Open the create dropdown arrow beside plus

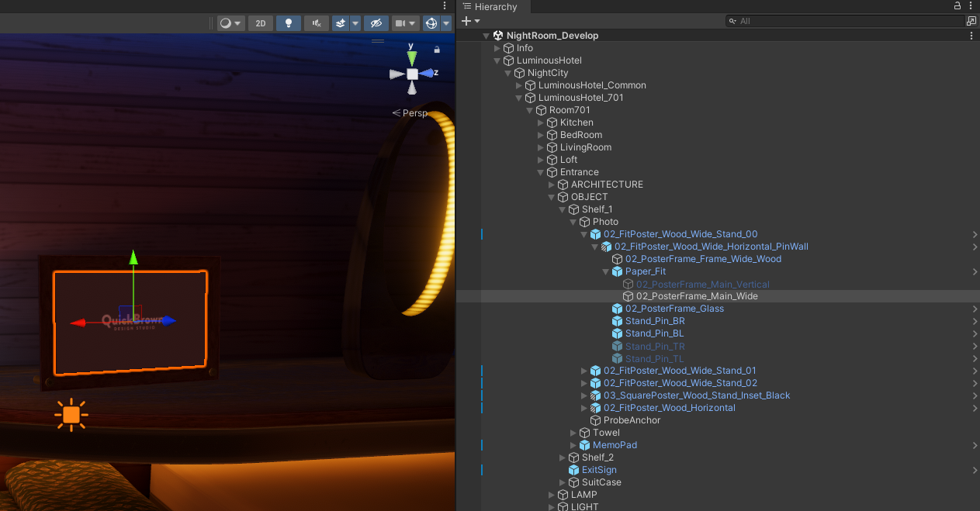pos(477,21)
